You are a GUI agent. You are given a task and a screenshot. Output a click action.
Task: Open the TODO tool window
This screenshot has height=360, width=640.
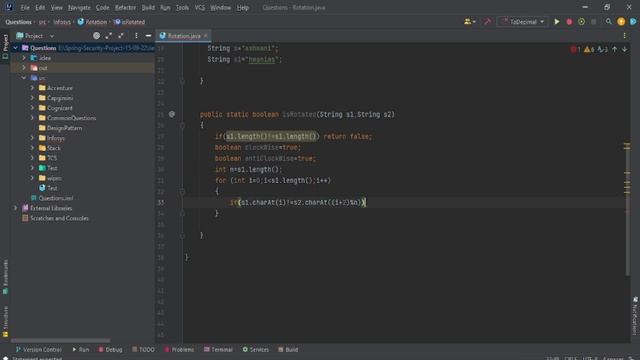(x=143, y=350)
